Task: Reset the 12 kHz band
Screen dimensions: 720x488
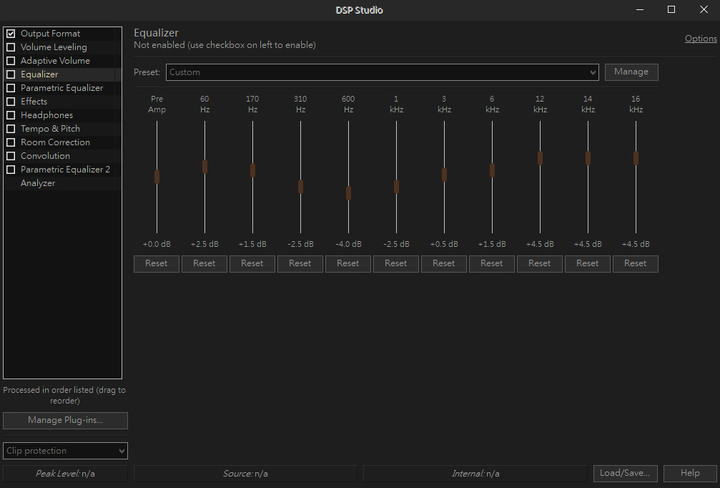Action: [540, 264]
